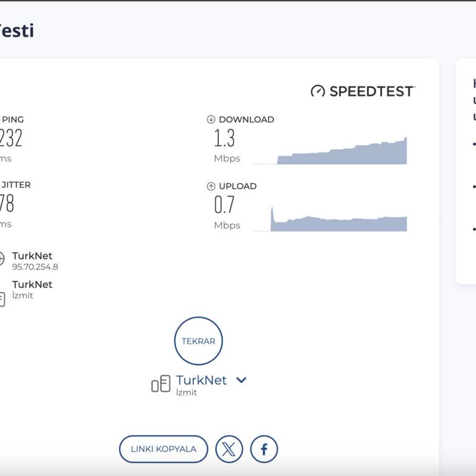Click the UPLOAD label

point(238,186)
